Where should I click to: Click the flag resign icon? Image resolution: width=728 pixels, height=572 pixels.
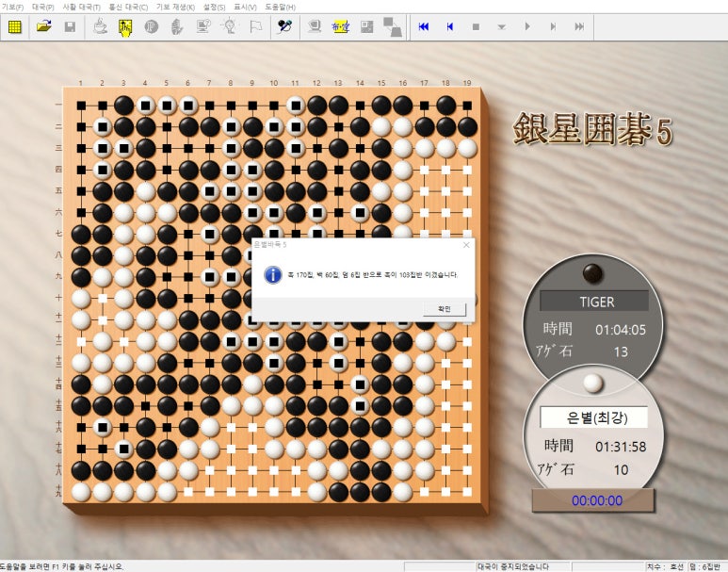click(255, 27)
